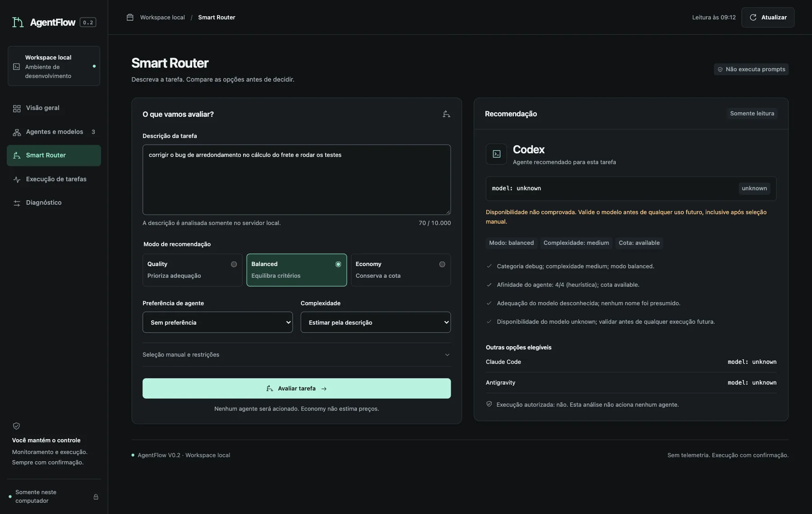Open Visão geral in the sidebar

54,108
